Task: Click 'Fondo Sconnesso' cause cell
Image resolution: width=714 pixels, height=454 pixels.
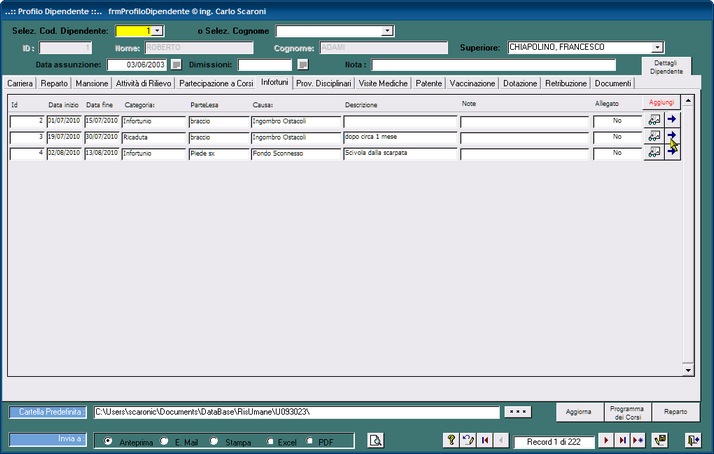Action: point(296,153)
